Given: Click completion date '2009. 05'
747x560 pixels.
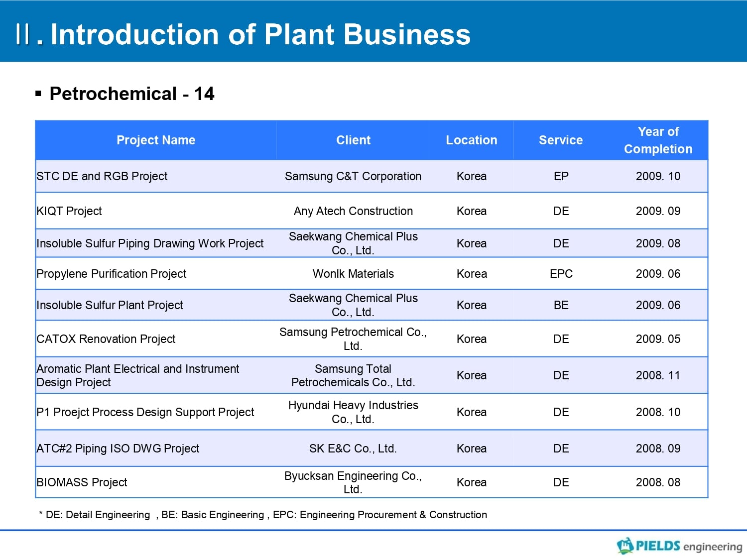Looking at the screenshot, I should pos(658,339).
